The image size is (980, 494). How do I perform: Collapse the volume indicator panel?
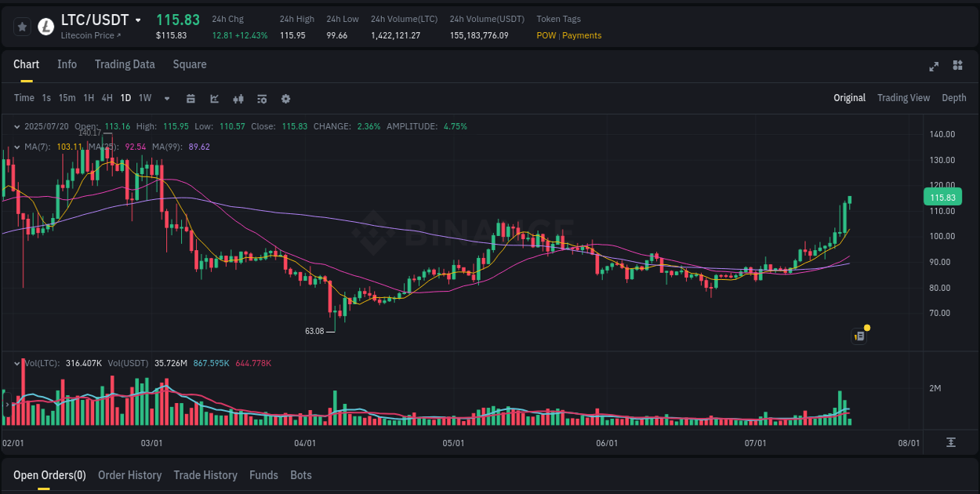click(17, 362)
